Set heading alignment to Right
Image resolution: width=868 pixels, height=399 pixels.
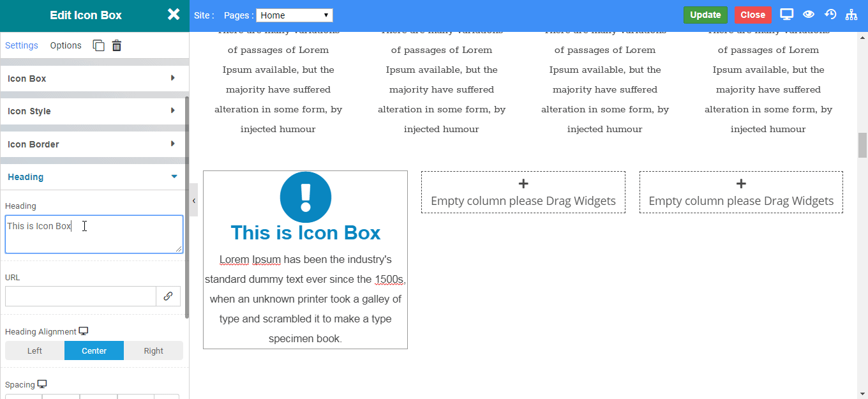pos(153,350)
